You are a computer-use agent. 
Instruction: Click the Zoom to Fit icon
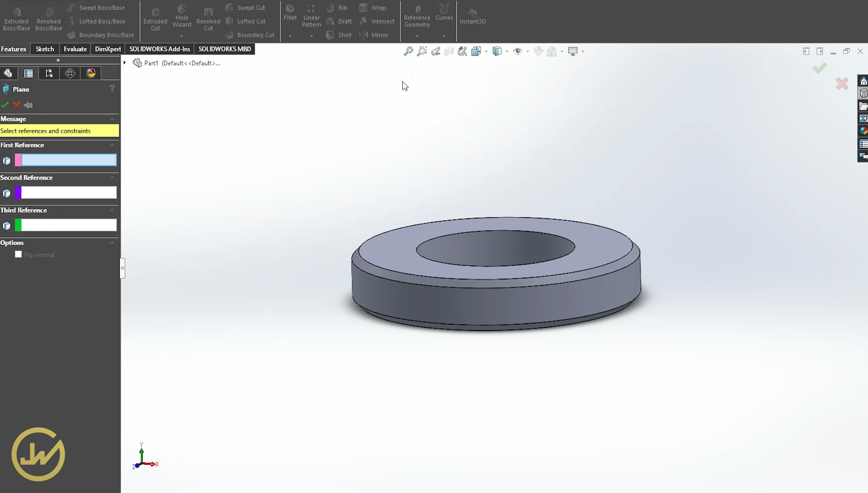[408, 51]
